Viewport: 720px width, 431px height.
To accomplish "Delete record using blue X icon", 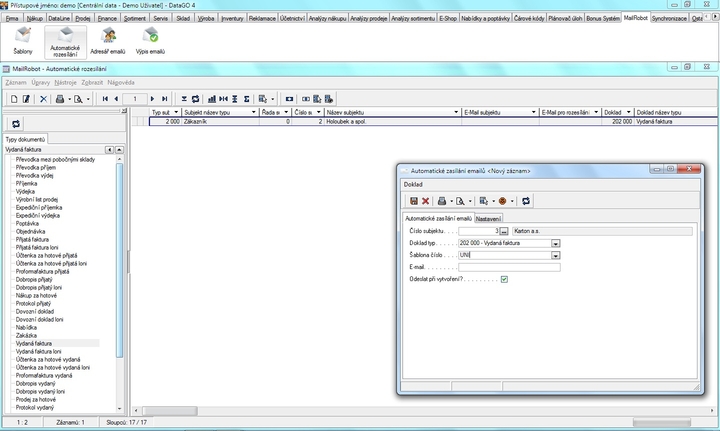I will click(43, 99).
